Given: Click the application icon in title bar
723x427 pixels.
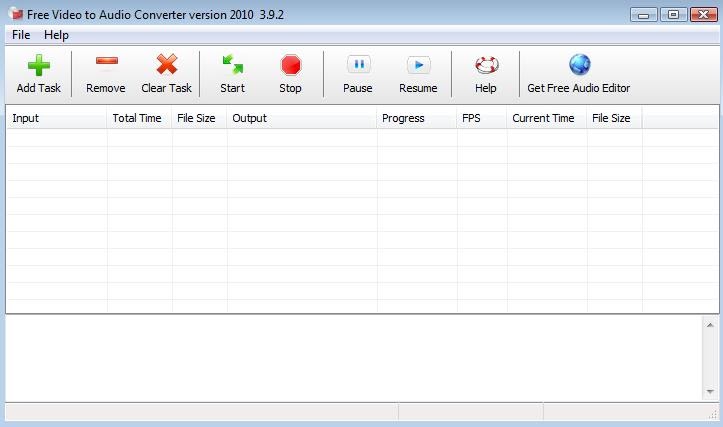Looking at the screenshot, I should [16, 14].
